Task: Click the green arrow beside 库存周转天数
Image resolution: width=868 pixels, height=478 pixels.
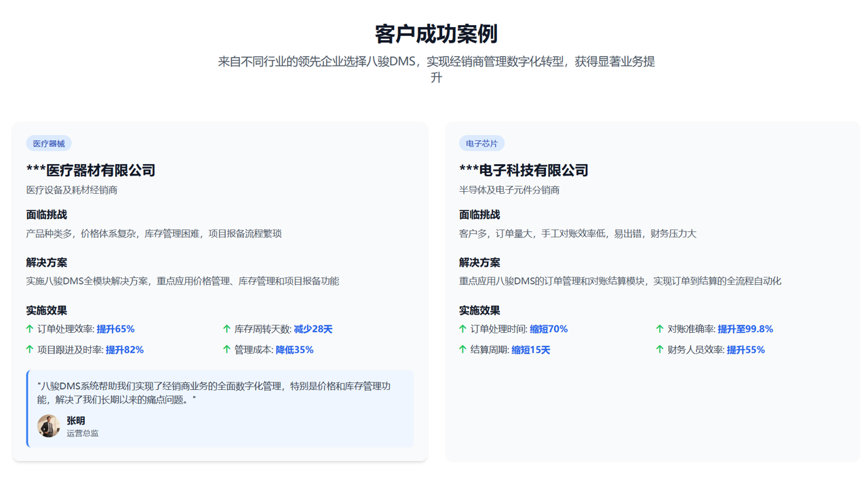Action: 226,329
